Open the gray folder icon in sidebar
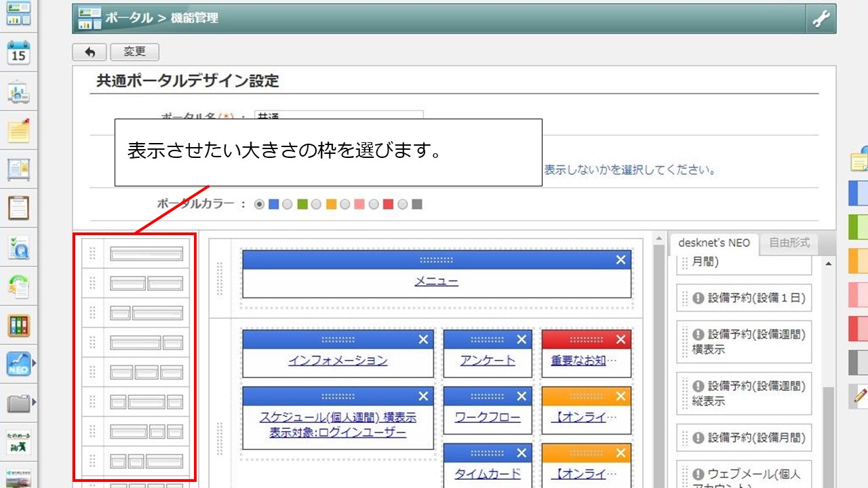The height and width of the screenshot is (488, 868). coord(18,404)
